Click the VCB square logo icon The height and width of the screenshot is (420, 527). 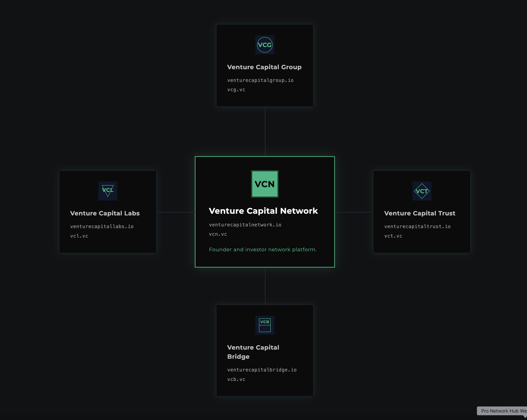pyautogui.click(x=265, y=325)
